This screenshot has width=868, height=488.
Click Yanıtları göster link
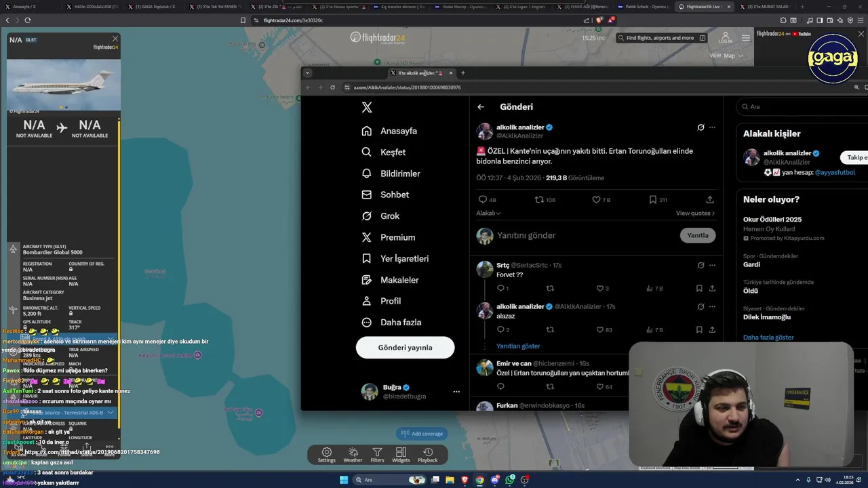[518, 346]
